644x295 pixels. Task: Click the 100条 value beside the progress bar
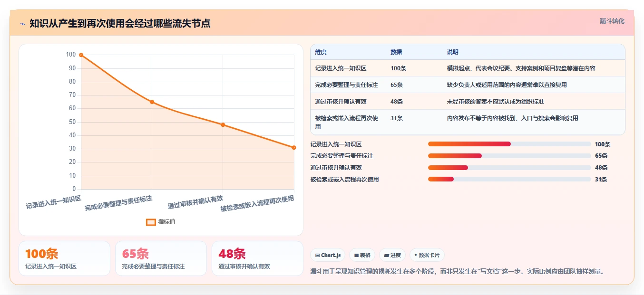coord(603,144)
